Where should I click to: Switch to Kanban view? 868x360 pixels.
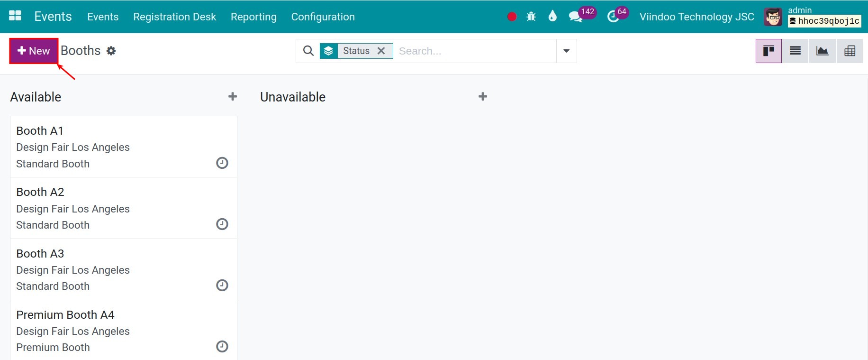pos(769,51)
